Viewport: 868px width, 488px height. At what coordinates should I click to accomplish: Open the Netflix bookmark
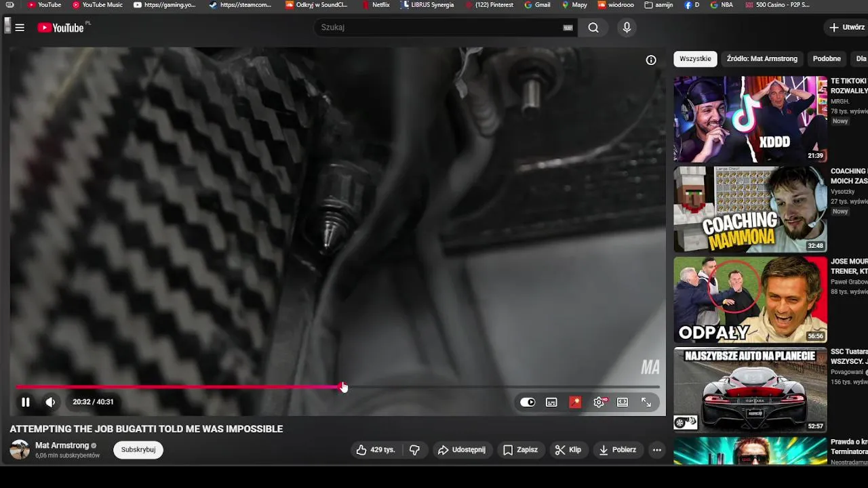pos(376,5)
